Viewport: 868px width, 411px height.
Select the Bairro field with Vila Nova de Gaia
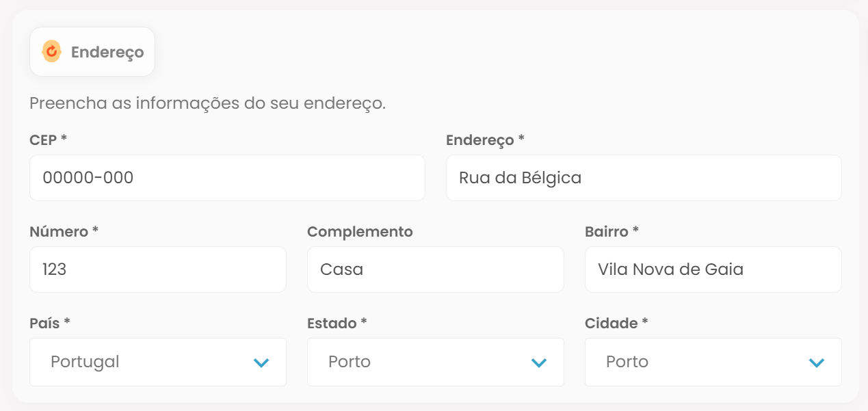click(713, 269)
